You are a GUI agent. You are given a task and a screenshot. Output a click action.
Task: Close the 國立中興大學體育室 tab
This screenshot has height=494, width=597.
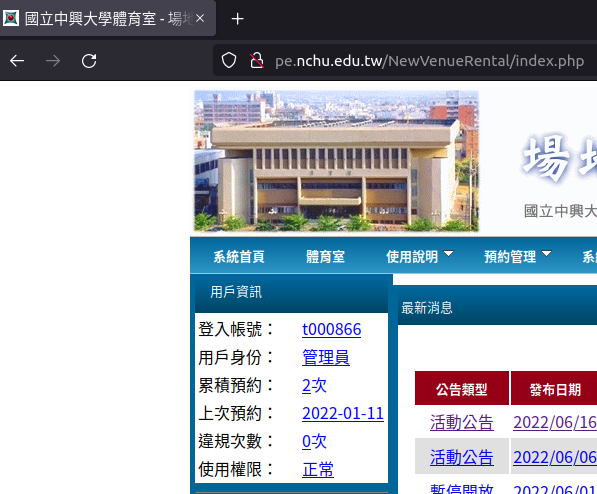200,18
